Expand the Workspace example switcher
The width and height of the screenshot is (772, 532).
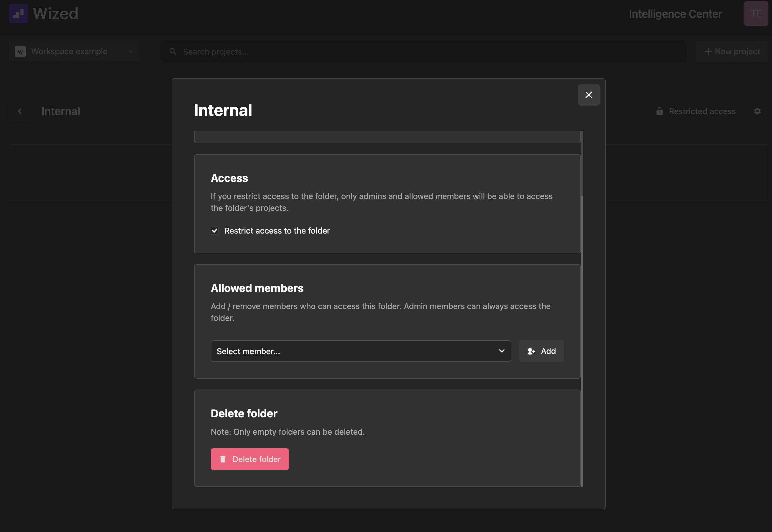pyautogui.click(x=74, y=51)
